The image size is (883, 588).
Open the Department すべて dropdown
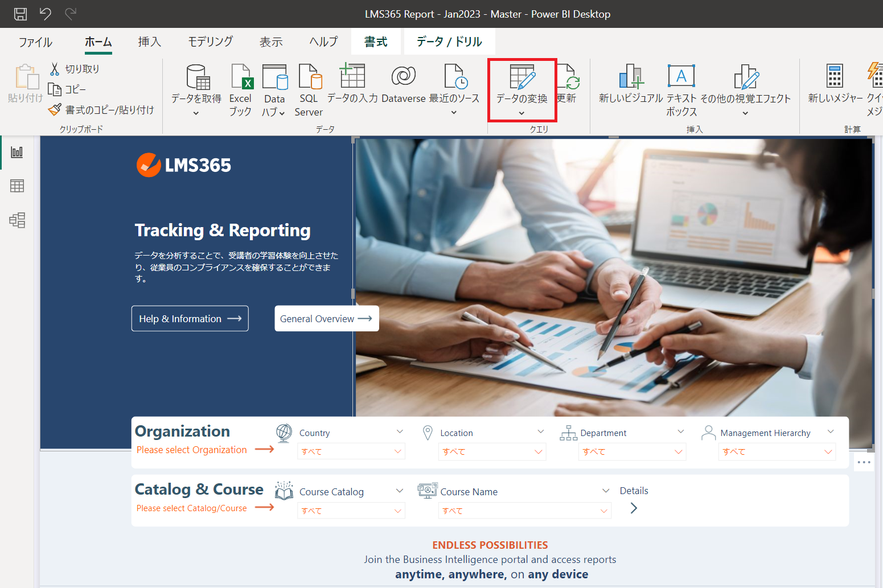tap(633, 451)
